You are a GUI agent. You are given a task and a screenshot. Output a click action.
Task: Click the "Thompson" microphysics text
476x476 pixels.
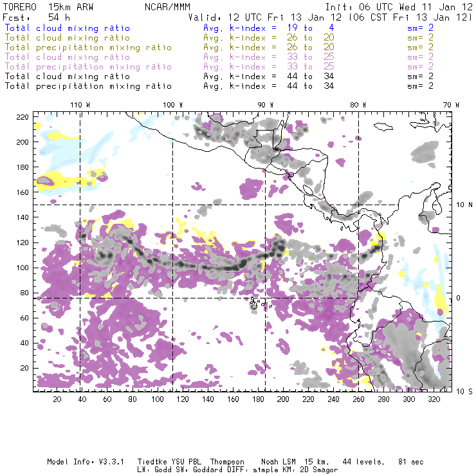227,462
